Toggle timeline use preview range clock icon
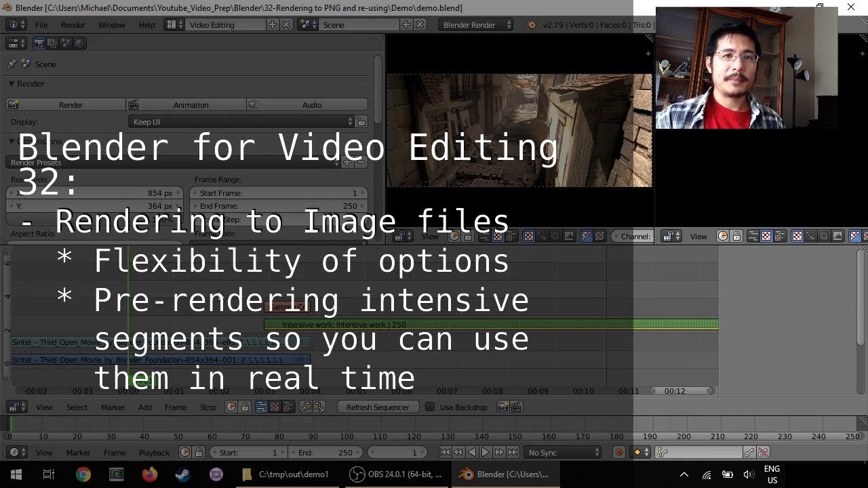Screen dimensions: 868x488 pos(185,452)
